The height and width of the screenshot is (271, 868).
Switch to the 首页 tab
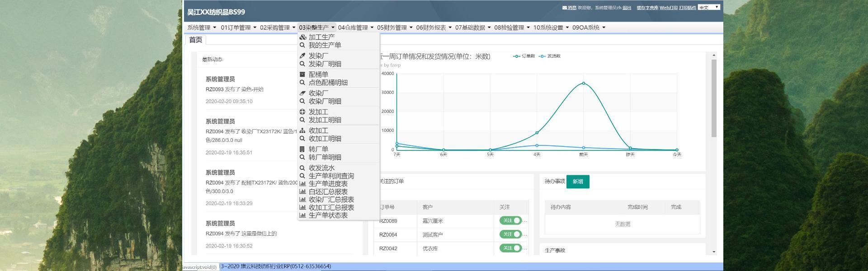[x=196, y=40]
